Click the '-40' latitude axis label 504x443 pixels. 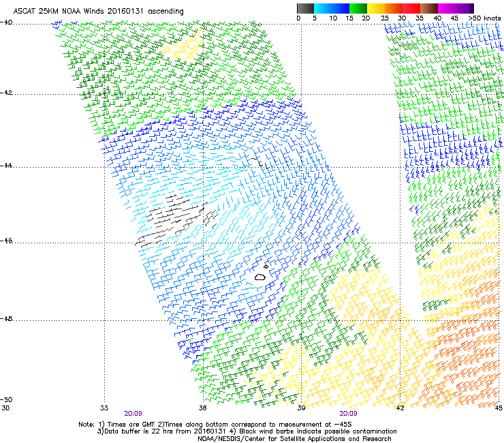pyautogui.click(x=6, y=22)
